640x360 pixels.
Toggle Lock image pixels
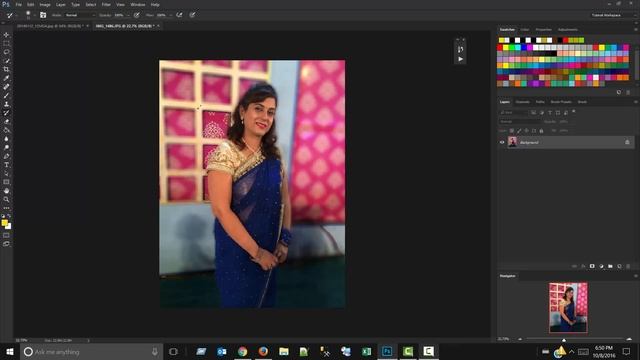pyautogui.click(x=519, y=131)
